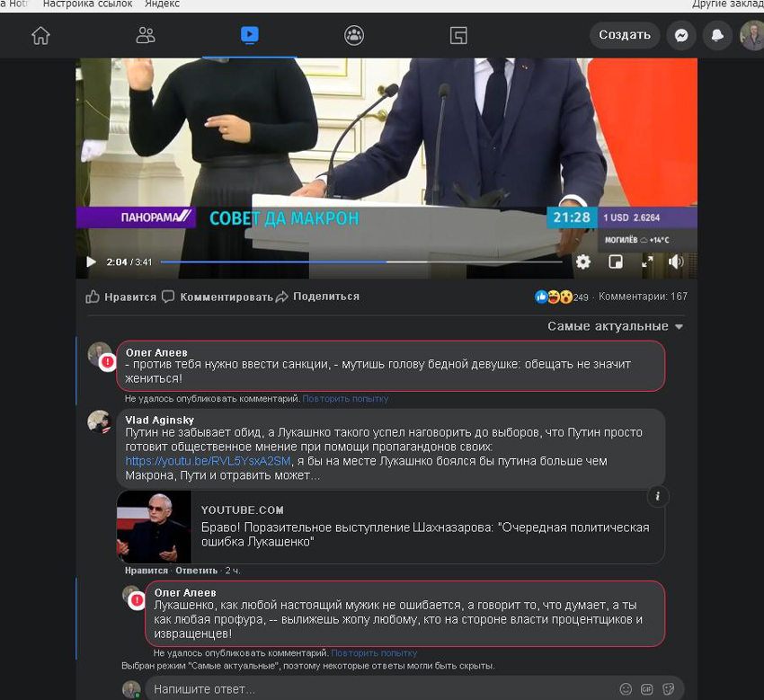This screenshot has height=700, width=764.
Task: Open the Friends icon in top navigation
Action: coord(146,36)
